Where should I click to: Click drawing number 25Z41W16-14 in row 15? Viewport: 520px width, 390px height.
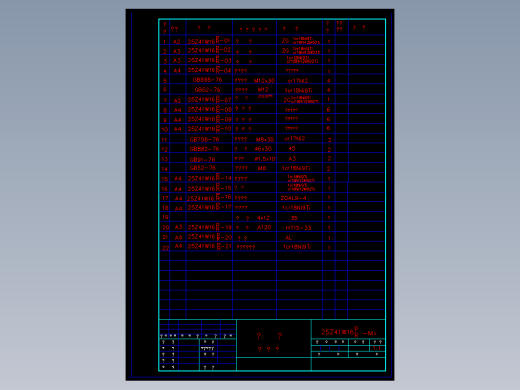(x=209, y=178)
